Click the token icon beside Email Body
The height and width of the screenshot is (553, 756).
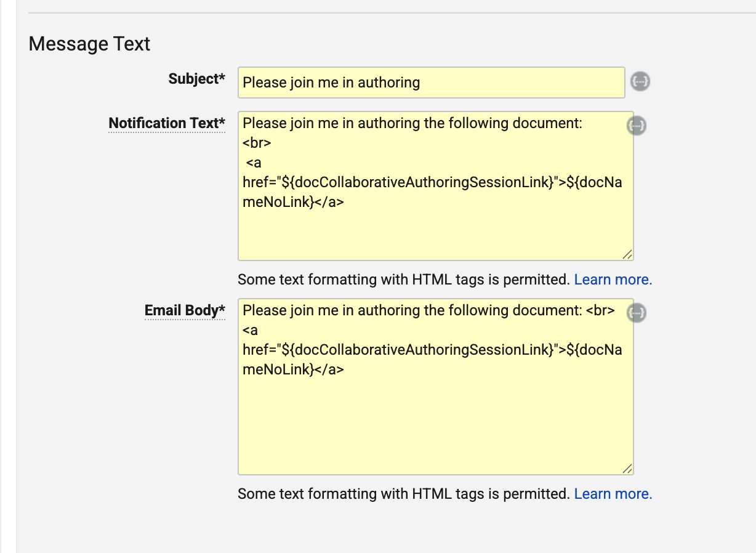coord(637,313)
